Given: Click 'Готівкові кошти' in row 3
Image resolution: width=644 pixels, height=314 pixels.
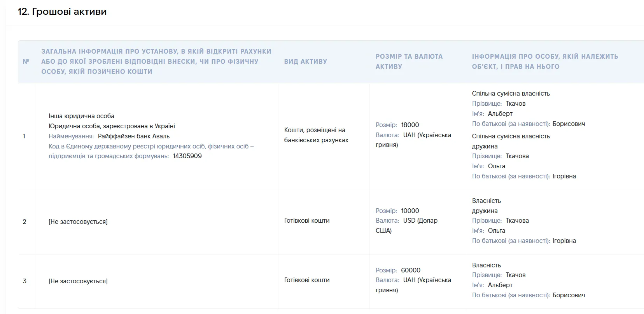Looking at the screenshot, I should point(307,280).
